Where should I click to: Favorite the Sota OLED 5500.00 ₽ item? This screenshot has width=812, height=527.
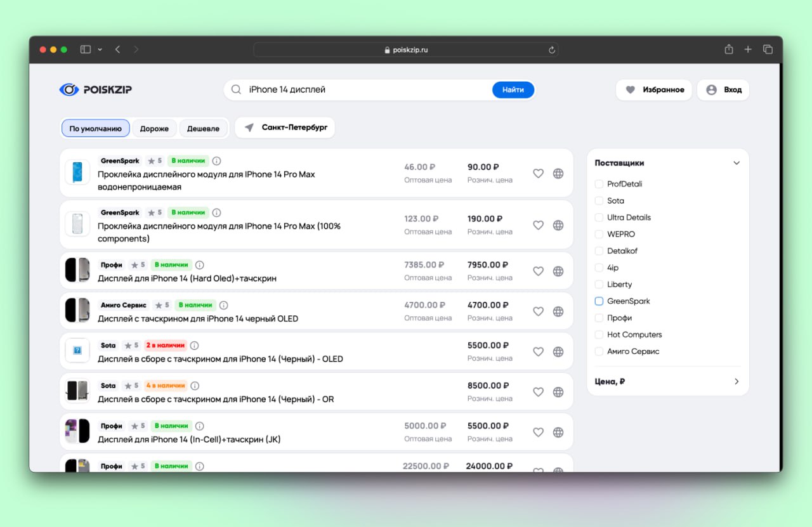(538, 351)
